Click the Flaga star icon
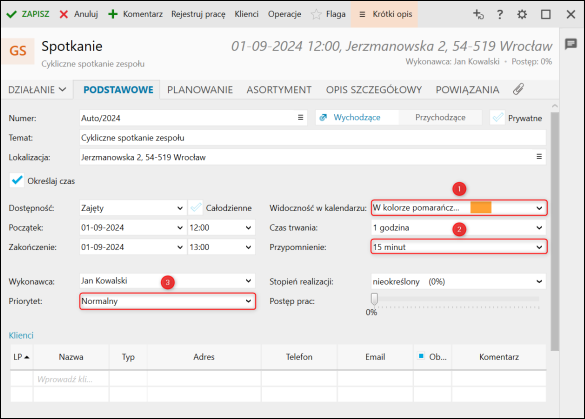585x419 pixels. [x=316, y=14]
